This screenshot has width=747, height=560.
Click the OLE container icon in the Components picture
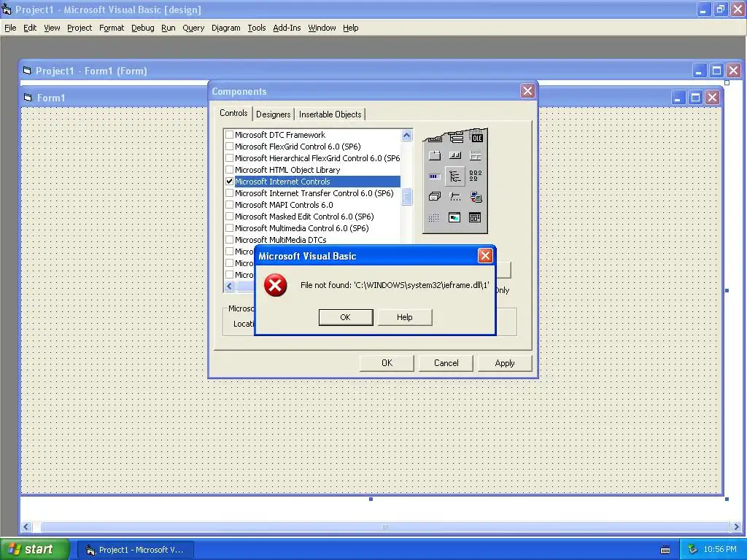tap(476, 138)
